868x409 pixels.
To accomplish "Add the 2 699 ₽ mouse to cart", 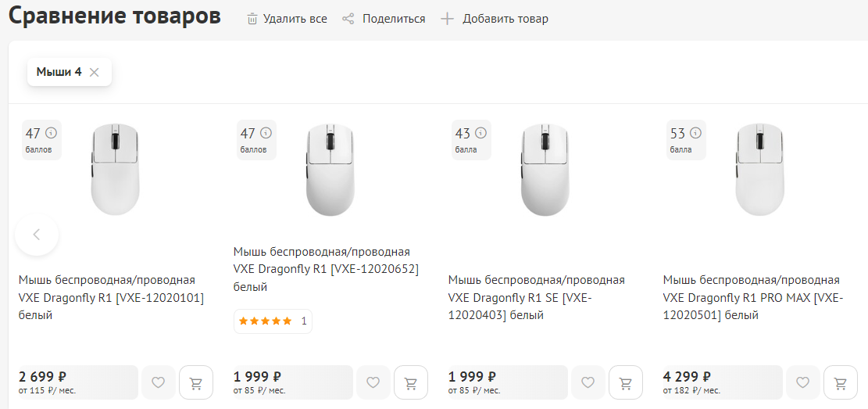I will click(x=196, y=382).
